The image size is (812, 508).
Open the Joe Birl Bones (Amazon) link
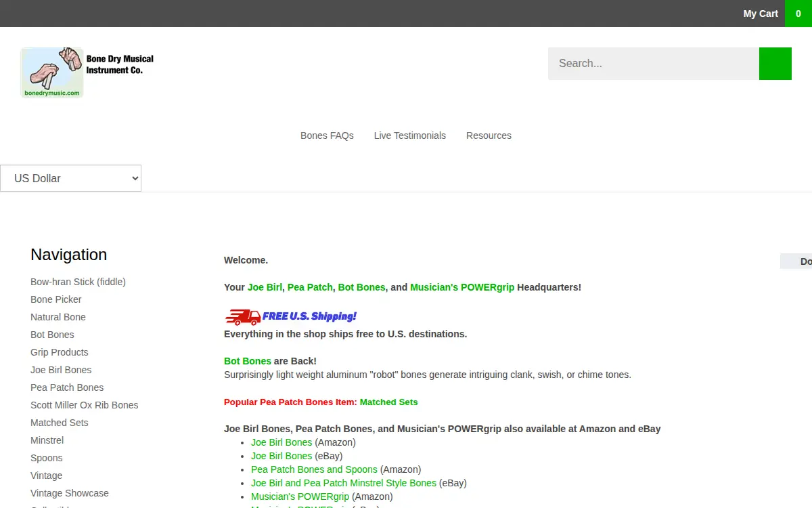pyautogui.click(x=281, y=442)
